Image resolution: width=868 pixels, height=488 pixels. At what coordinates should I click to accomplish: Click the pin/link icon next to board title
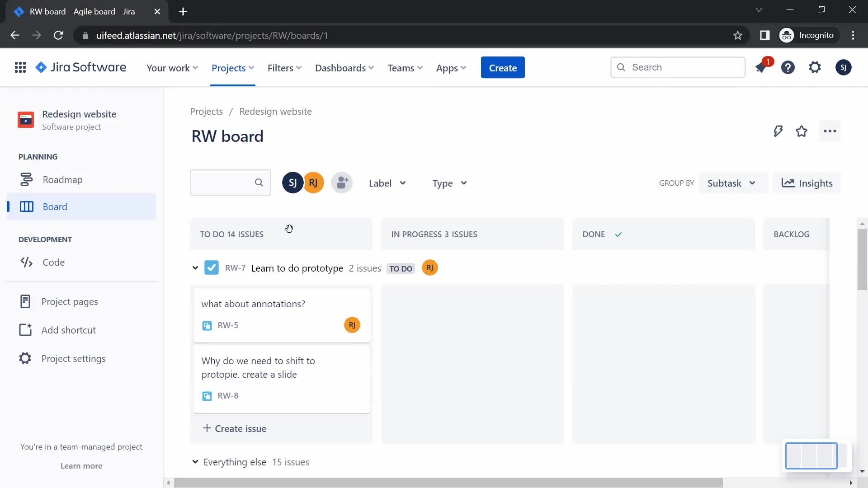[x=778, y=131]
